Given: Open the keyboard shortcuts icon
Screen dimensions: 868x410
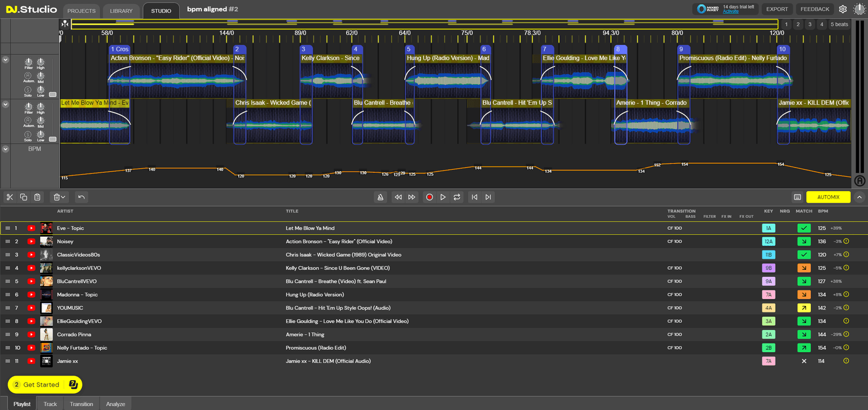Looking at the screenshot, I should coord(797,197).
